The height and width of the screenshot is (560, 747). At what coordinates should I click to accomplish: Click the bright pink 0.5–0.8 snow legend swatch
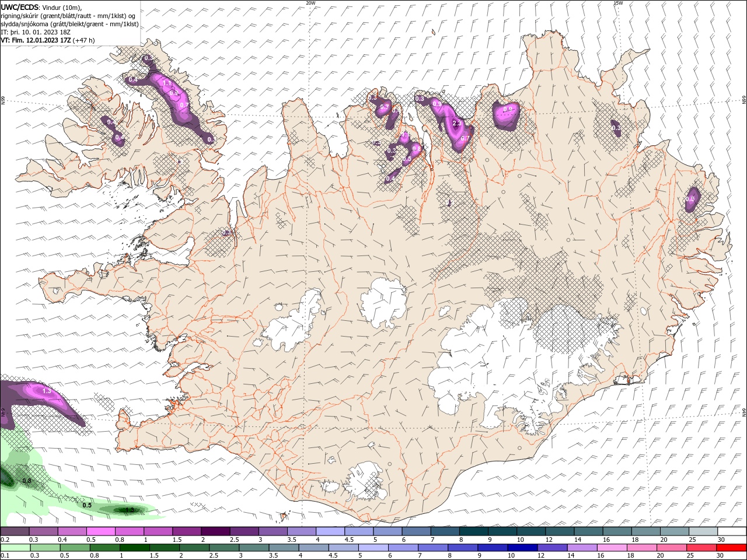(100, 531)
